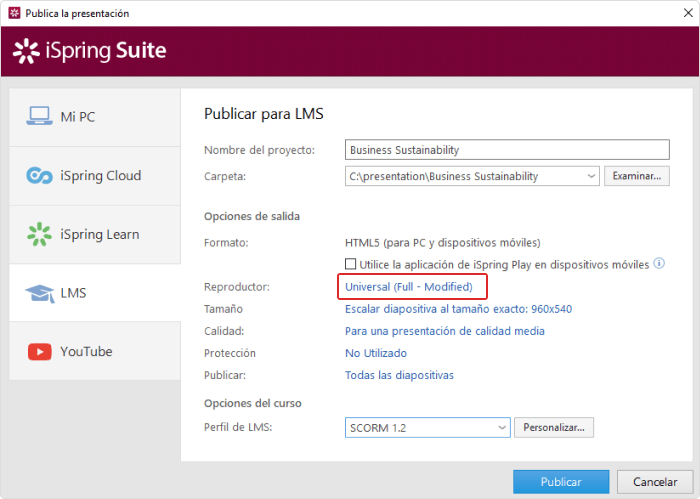Open the calidad media quality link
Image resolution: width=700 pixels, height=499 pixels.
(445, 331)
